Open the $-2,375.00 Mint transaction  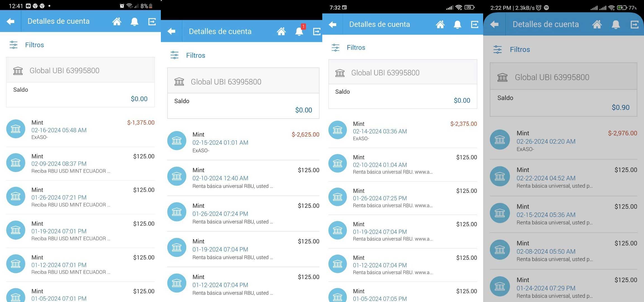[x=402, y=131]
